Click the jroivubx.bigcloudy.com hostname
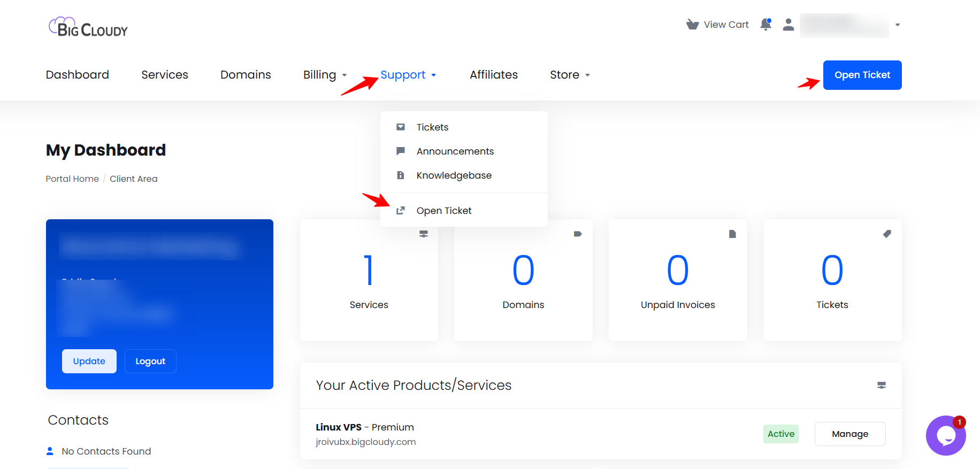The height and width of the screenshot is (469, 980). tap(366, 442)
